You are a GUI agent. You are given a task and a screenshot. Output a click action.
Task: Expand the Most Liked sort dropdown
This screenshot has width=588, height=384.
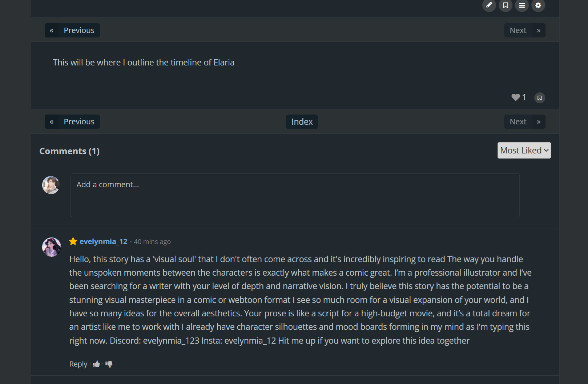(524, 151)
